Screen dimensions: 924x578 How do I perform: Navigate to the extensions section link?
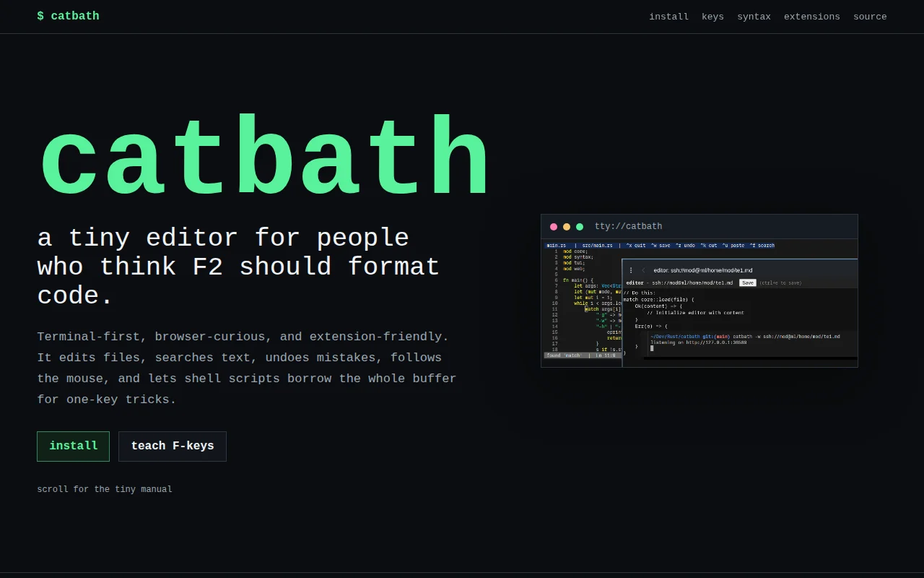click(812, 17)
